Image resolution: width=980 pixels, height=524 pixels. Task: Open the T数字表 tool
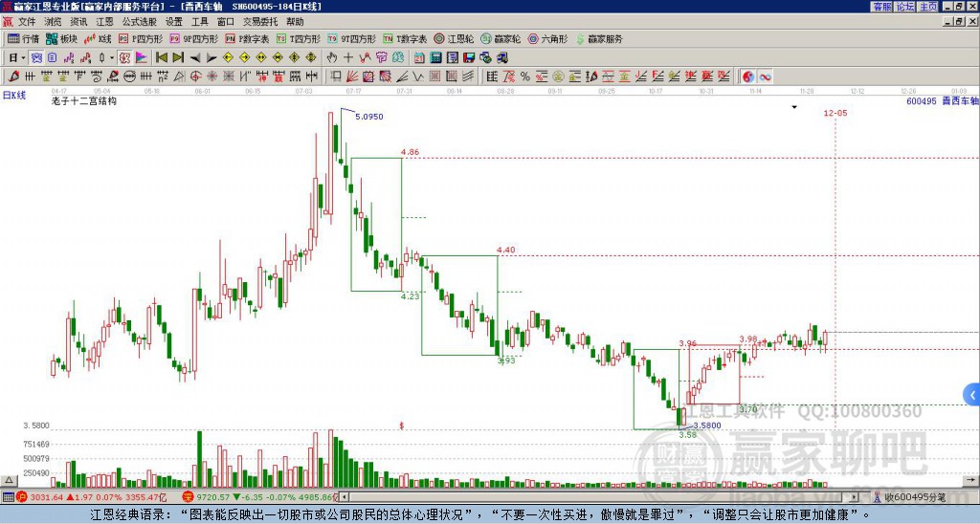pyautogui.click(x=405, y=38)
